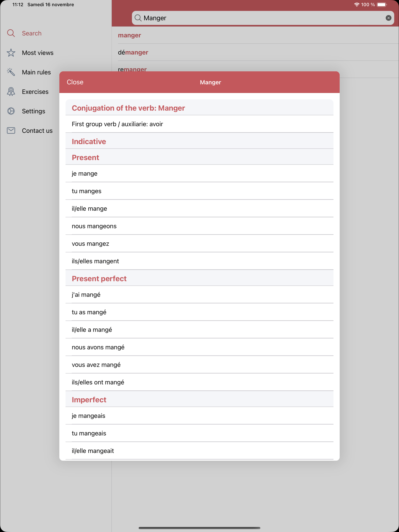The width and height of the screenshot is (399, 532).
Task: Click the popup title 'Manger'
Action: [211, 82]
